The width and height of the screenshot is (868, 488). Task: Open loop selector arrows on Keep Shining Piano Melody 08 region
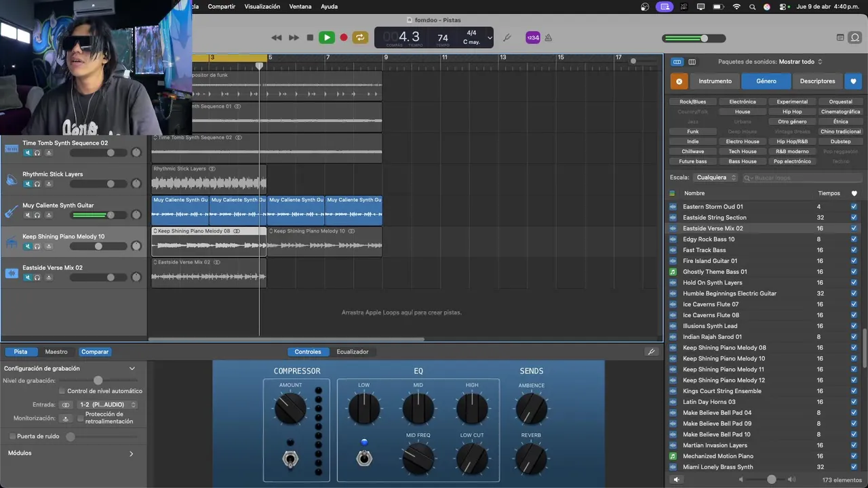pos(155,231)
